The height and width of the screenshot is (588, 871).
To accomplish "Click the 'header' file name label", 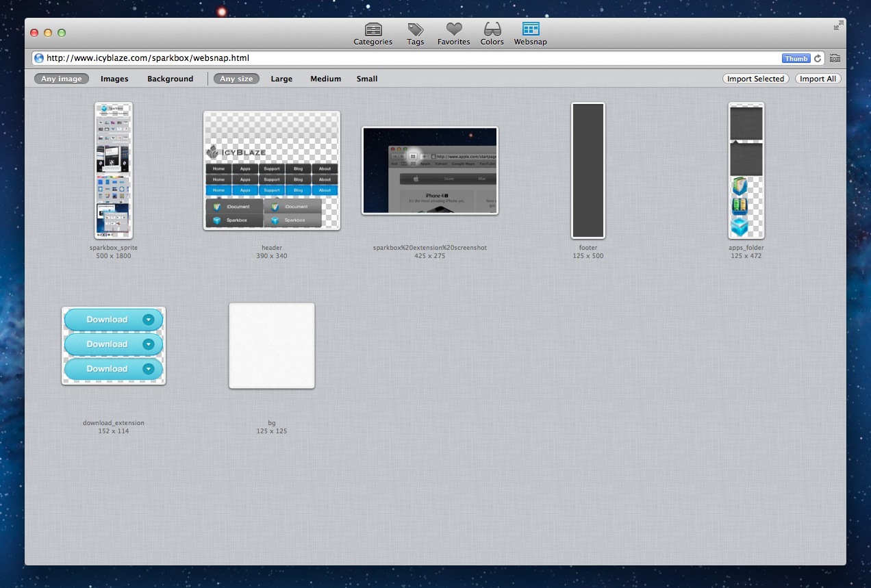I will pyautogui.click(x=272, y=248).
